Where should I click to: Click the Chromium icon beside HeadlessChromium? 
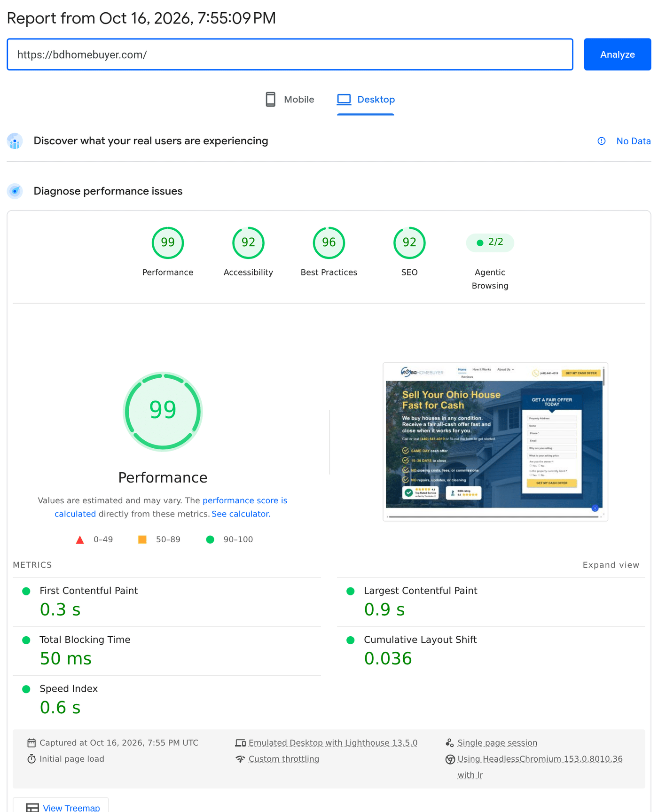450,759
